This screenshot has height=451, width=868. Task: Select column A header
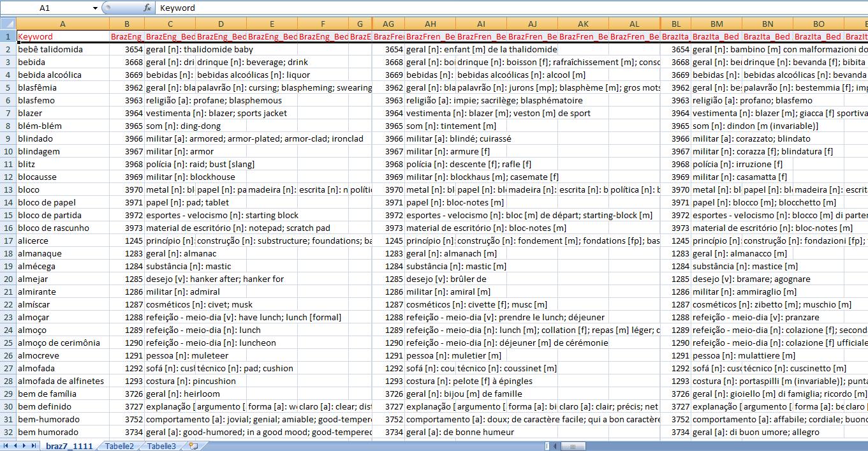[63, 24]
